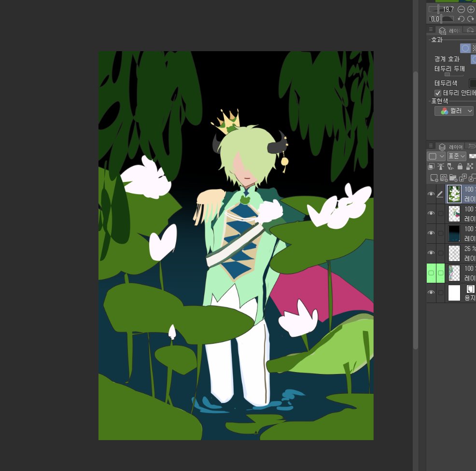This screenshot has height=471, width=476.
Task: Select the white paper layer thumbnail
Action: 454,293
